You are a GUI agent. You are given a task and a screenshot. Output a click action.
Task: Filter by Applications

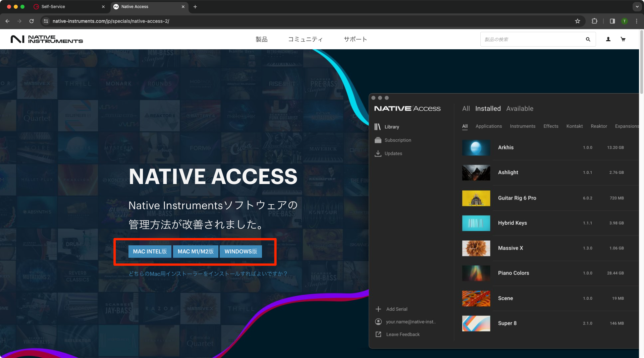(489, 126)
